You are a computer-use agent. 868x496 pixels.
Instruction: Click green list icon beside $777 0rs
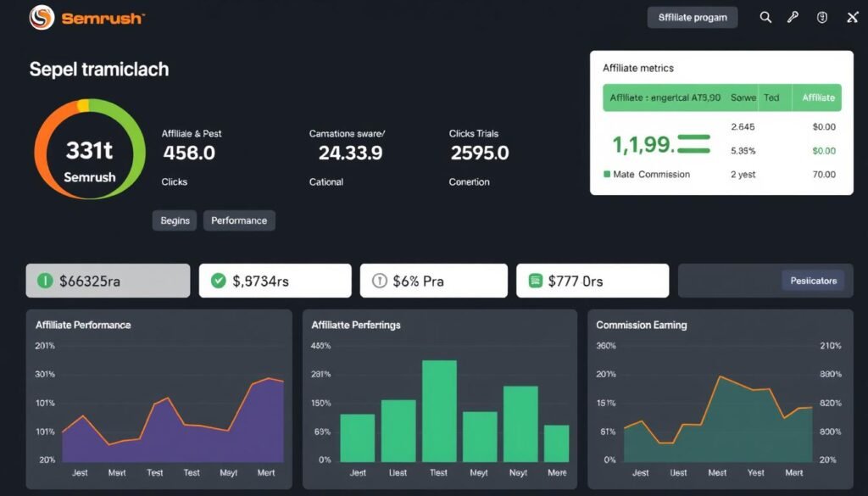pos(535,281)
